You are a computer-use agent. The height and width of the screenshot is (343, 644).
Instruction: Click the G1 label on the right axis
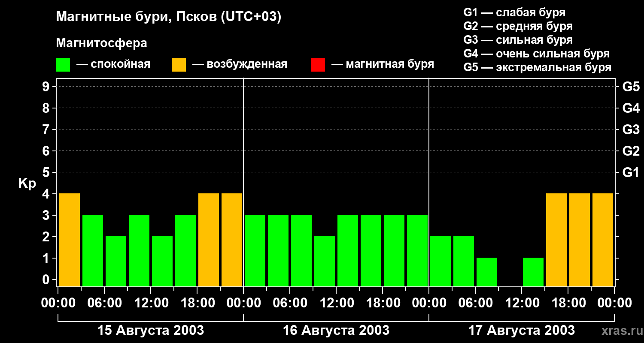tap(631, 172)
